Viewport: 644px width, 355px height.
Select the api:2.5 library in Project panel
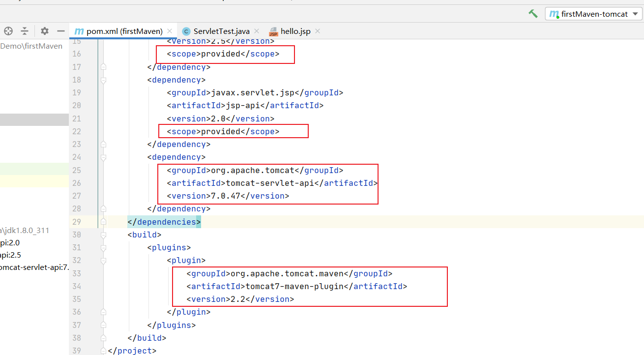10,255
